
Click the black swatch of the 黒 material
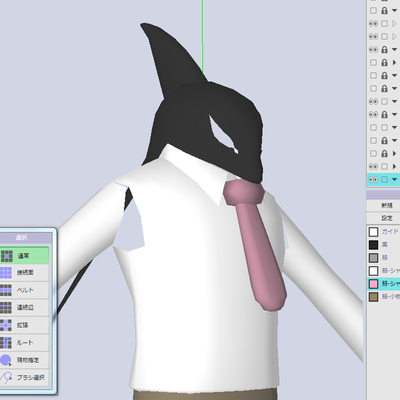pos(374,245)
